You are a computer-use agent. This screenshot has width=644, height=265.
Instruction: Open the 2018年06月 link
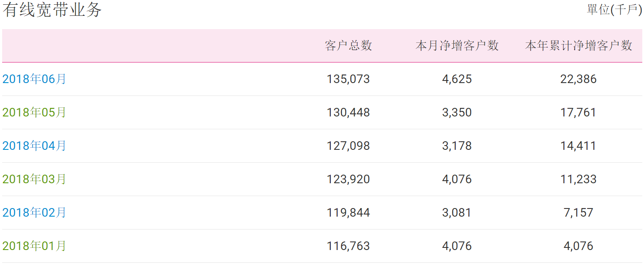coord(34,79)
